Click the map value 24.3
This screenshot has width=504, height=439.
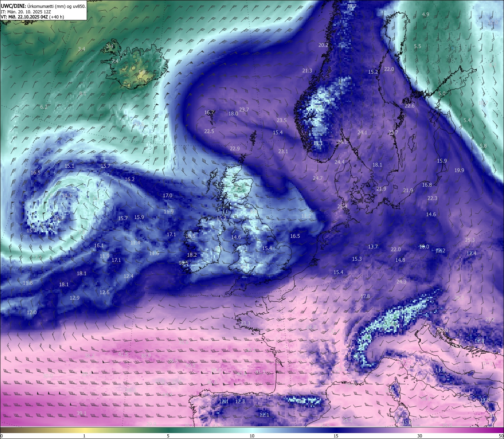coord(401,282)
